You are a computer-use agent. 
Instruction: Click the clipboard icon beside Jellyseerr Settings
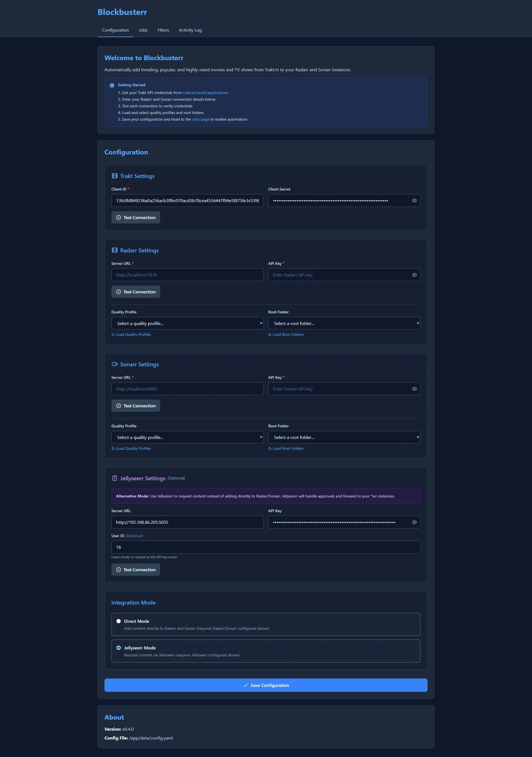[115, 478]
